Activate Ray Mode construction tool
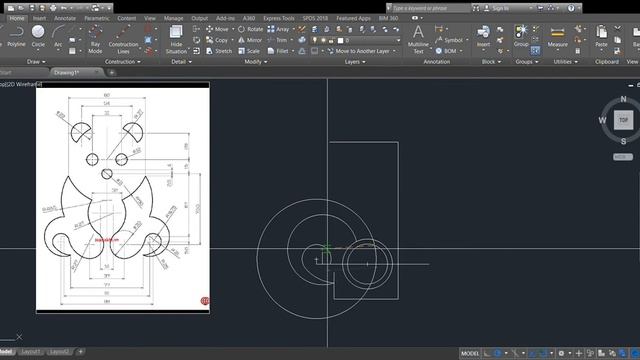This screenshot has height=360, width=640. [x=95, y=40]
